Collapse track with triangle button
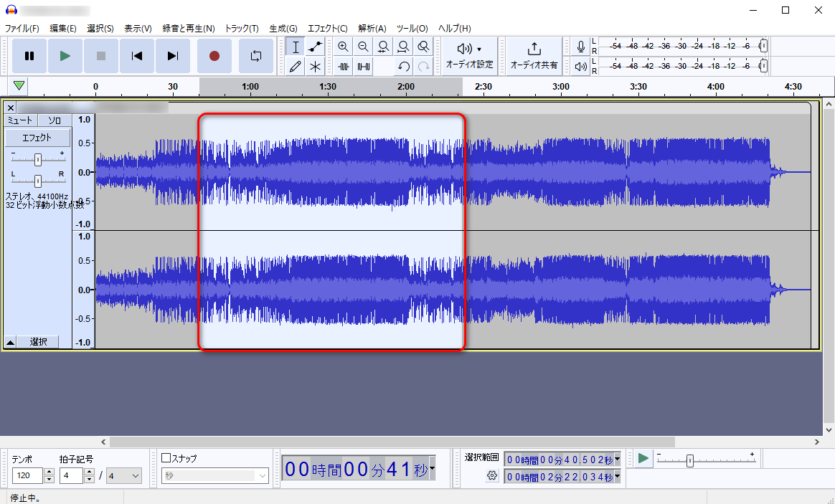This screenshot has height=504, width=835. [10, 342]
